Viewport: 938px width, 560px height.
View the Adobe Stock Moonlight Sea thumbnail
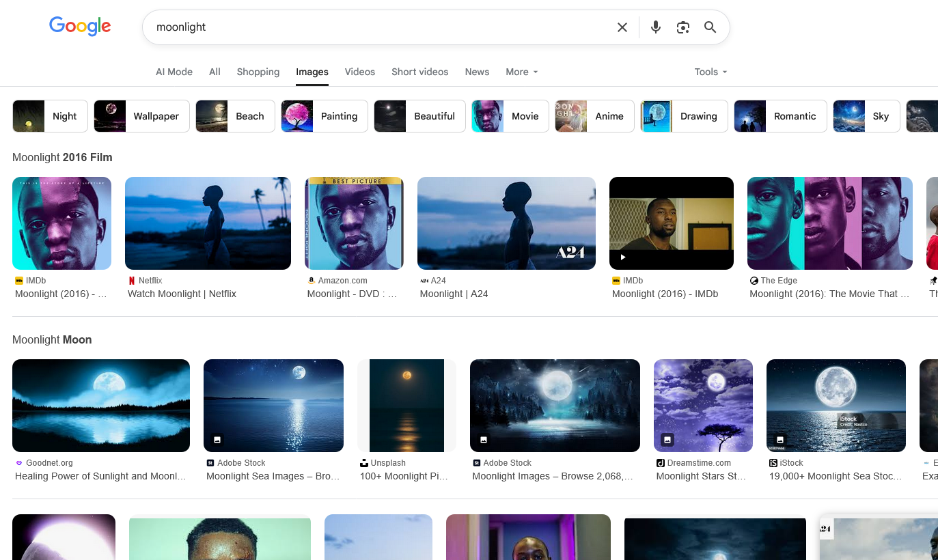pos(273,406)
